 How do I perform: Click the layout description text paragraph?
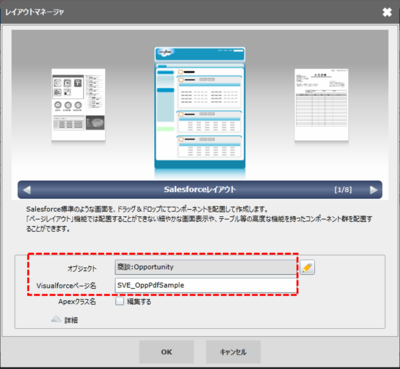click(199, 219)
